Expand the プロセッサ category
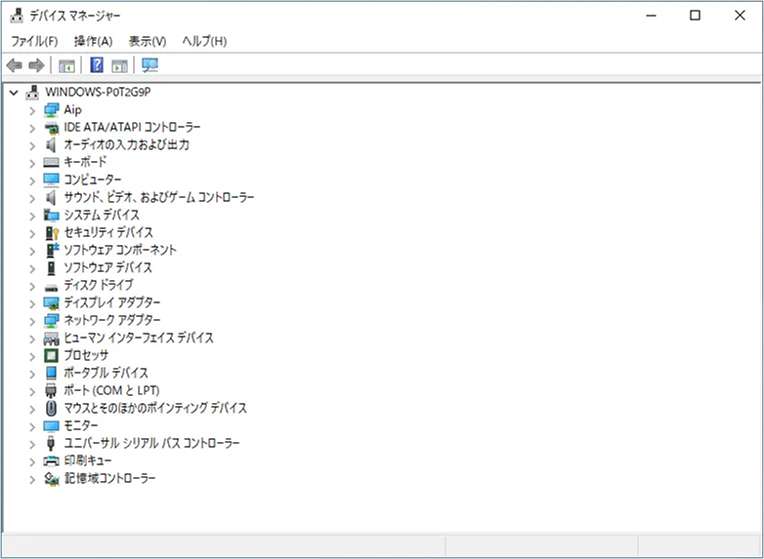Screen dimensions: 764x559 click(x=32, y=356)
